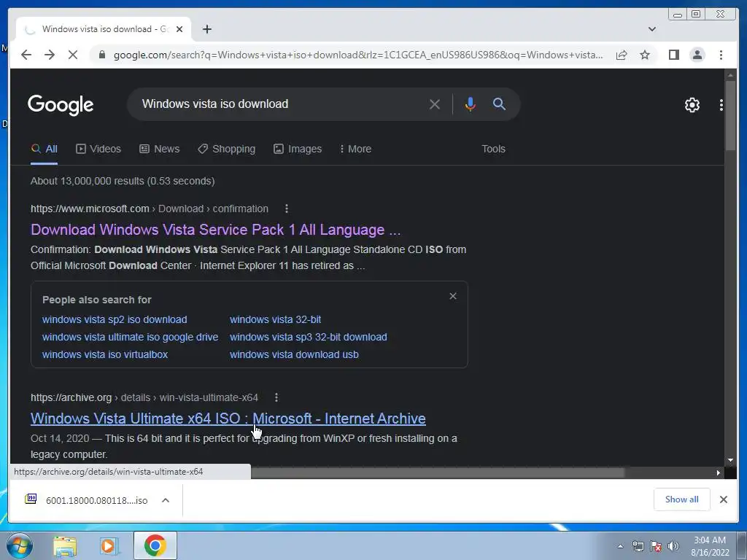The image size is (747, 560).
Task: View site information padlock icon
Action: pos(101,55)
